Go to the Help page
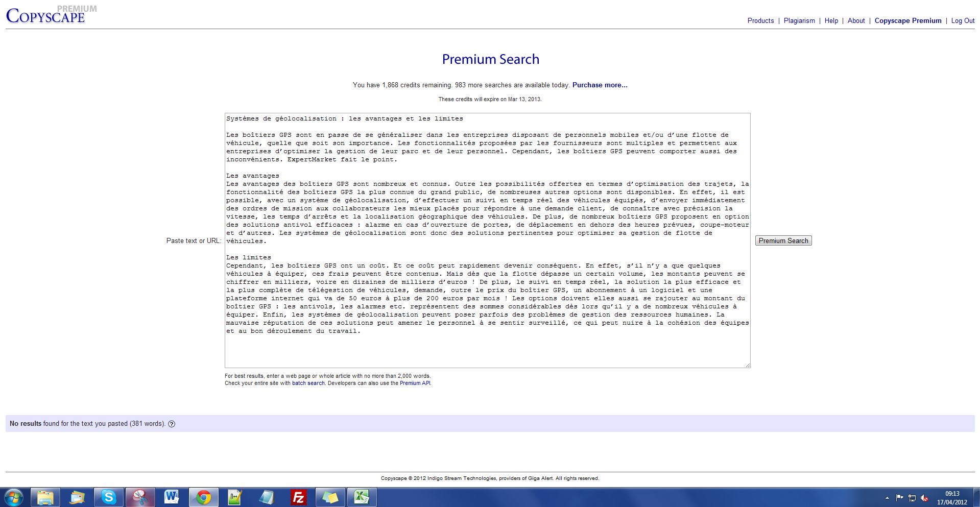The height and width of the screenshot is (507, 980). pos(831,21)
